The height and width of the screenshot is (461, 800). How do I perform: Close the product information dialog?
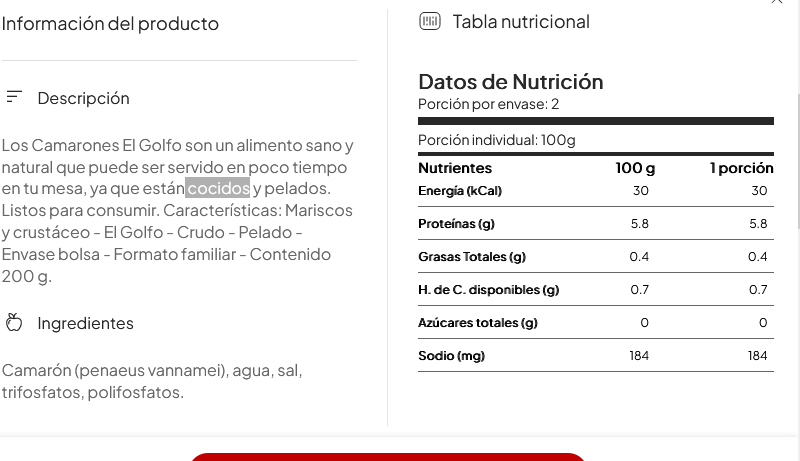777,2
